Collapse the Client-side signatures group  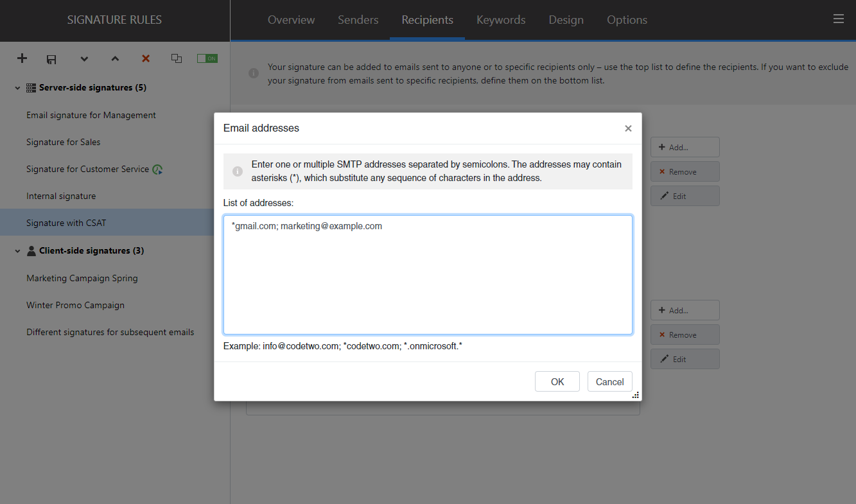(x=17, y=250)
